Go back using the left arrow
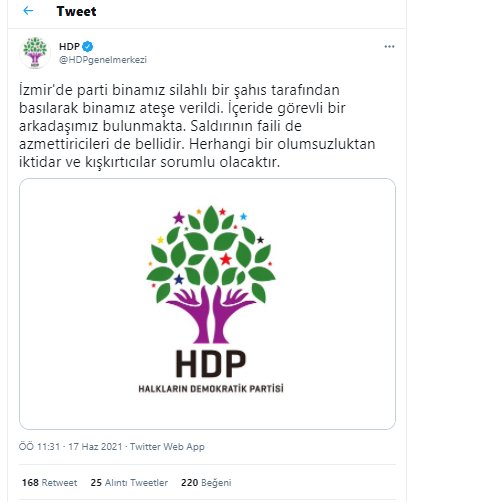Image resolution: width=500 pixels, height=502 pixels. pyautogui.click(x=28, y=11)
